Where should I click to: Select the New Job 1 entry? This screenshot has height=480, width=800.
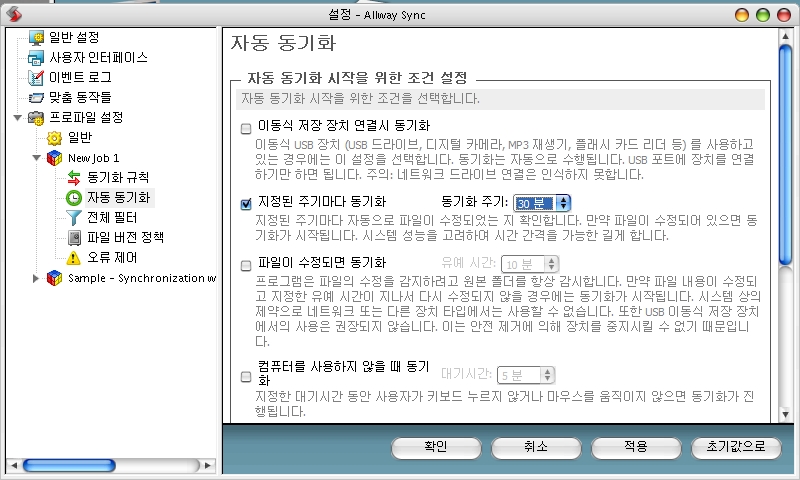click(94, 158)
